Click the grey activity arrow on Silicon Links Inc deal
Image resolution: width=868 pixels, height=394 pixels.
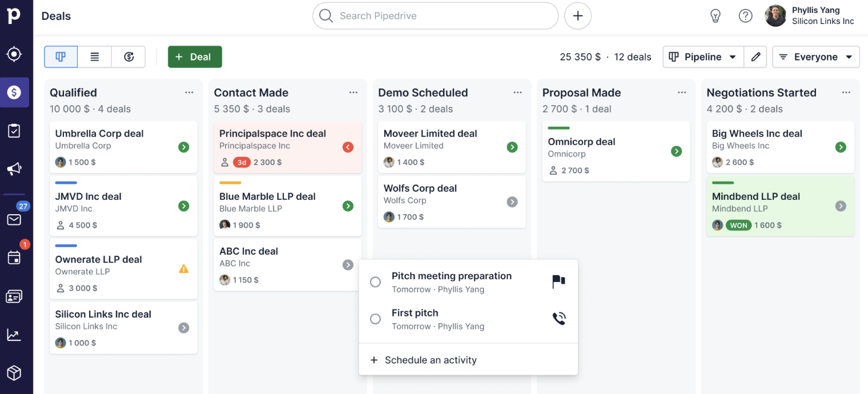point(183,328)
